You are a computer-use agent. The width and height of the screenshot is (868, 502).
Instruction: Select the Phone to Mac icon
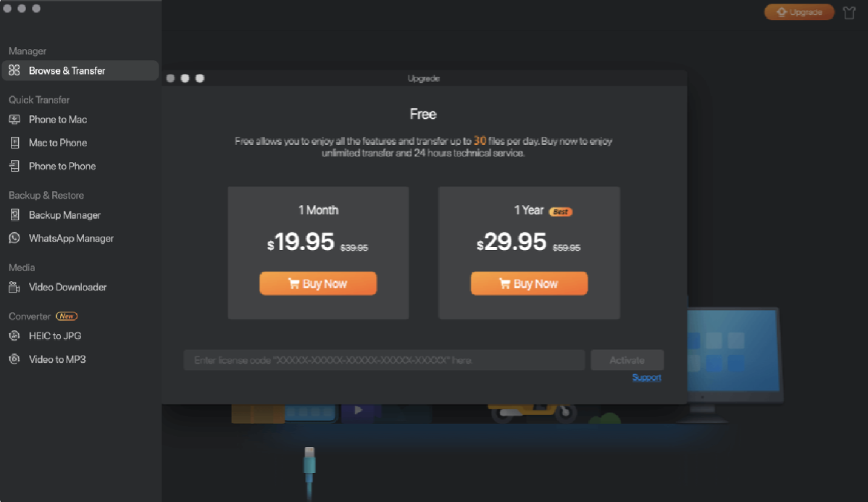pyautogui.click(x=14, y=120)
